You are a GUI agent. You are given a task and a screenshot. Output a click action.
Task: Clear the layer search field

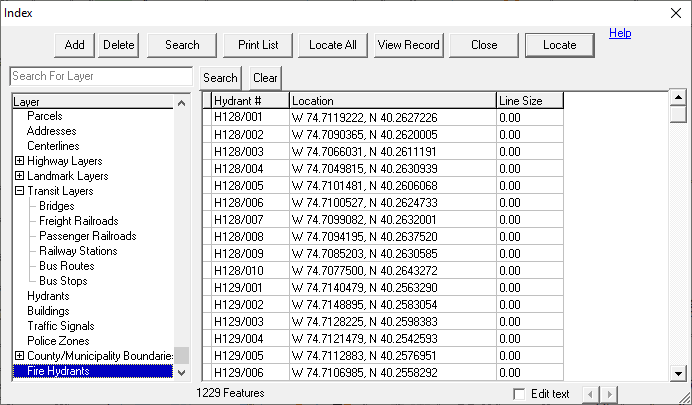pyautogui.click(x=265, y=78)
